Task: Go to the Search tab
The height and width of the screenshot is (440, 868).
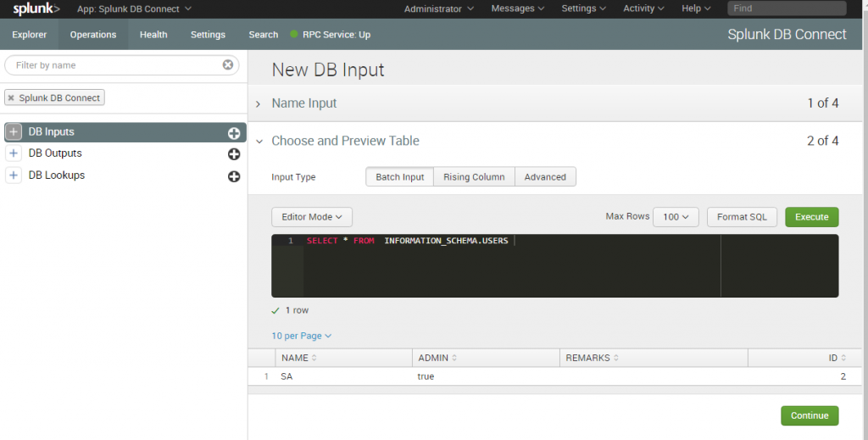Action: (264, 34)
